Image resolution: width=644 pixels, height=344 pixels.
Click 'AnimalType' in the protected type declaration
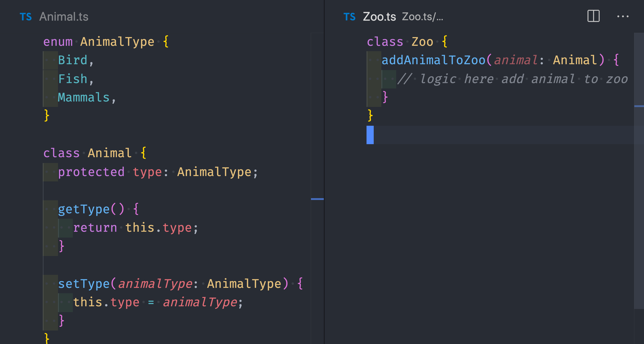(x=214, y=172)
